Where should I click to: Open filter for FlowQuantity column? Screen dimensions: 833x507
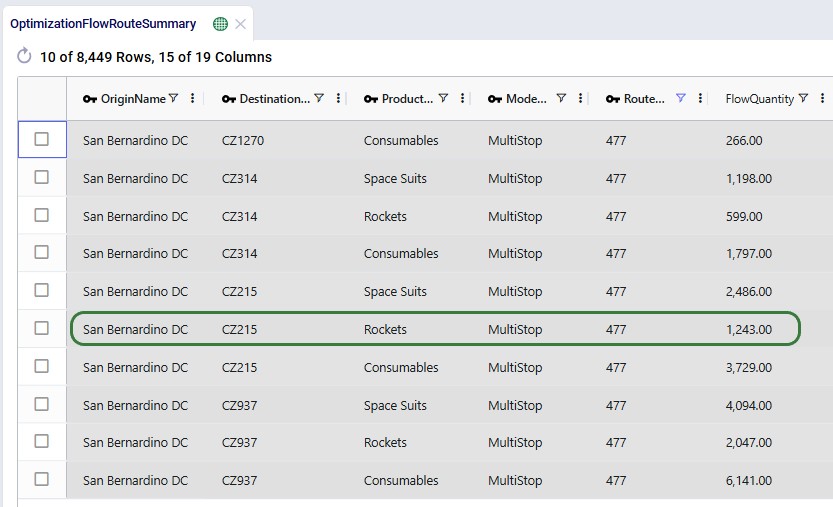click(803, 98)
